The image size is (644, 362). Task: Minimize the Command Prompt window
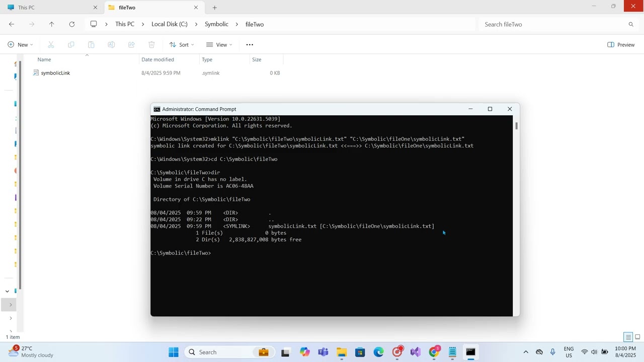point(470,109)
